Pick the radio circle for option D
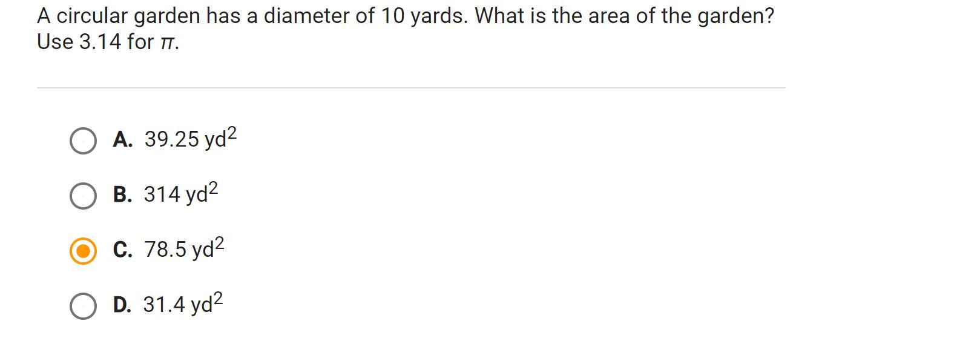The image size is (980, 355). [83, 307]
